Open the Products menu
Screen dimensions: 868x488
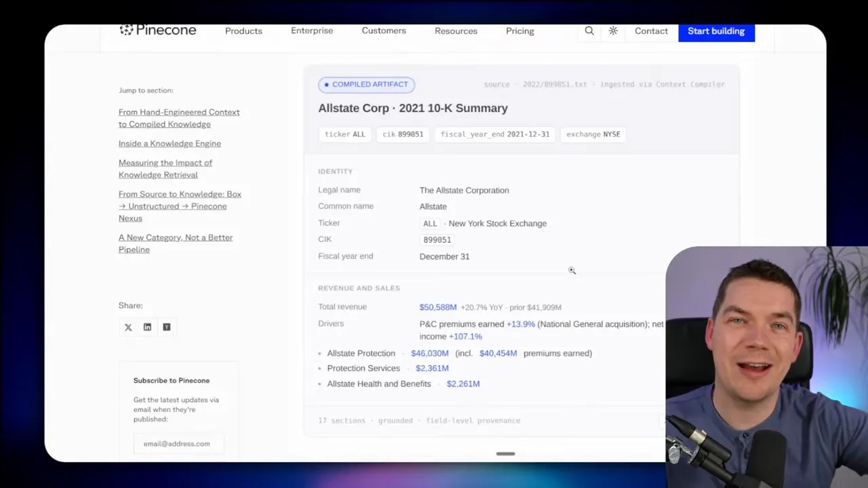coord(243,30)
